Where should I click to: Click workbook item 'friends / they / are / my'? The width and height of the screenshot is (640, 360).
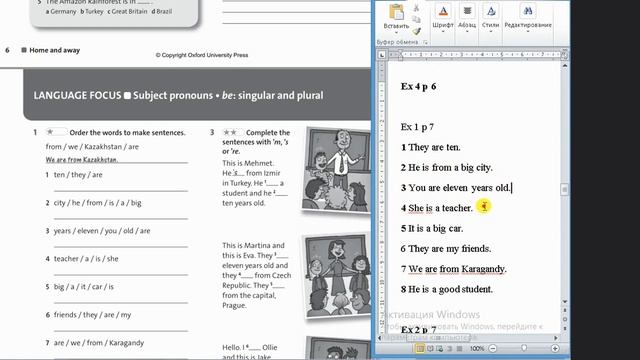(x=93, y=315)
